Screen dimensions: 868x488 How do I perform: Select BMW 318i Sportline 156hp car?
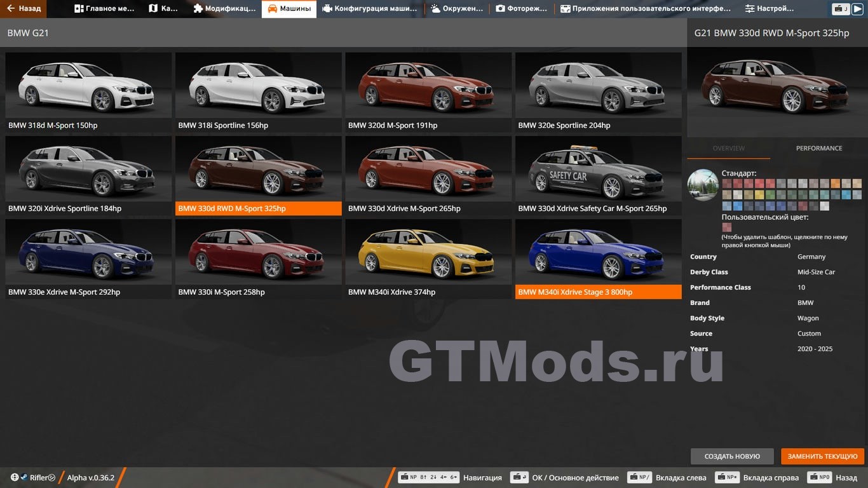pyautogui.click(x=259, y=93)
